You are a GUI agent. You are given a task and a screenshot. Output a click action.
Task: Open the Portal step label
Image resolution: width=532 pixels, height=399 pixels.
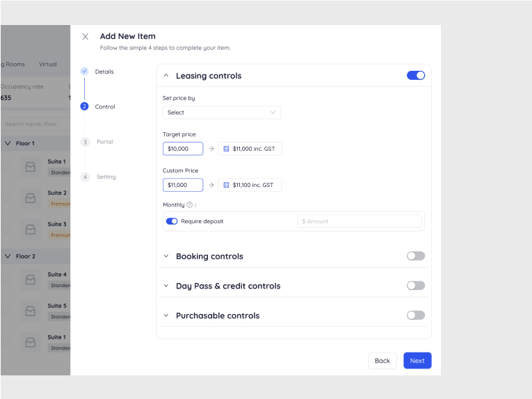point(105,142)
